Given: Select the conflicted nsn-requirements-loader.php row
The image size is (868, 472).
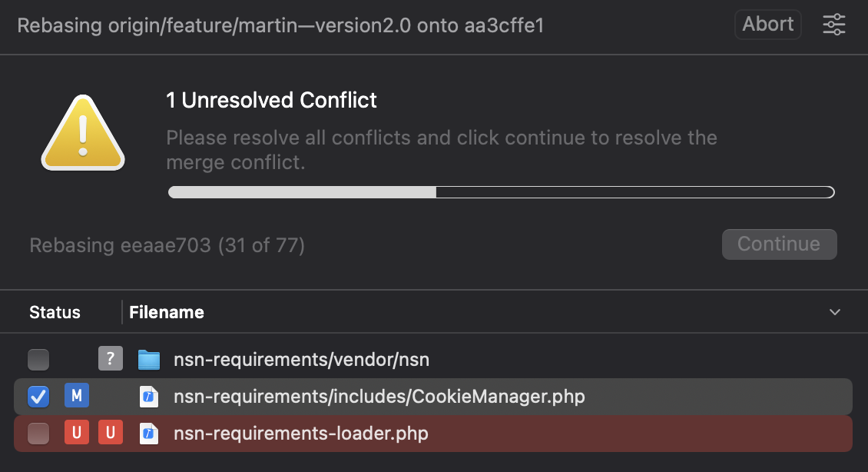Looking at the screenshot, I should point(538,434).
